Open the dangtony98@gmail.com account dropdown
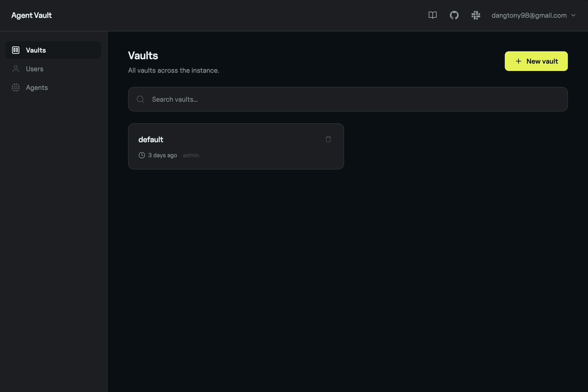The height and width of the screenshot is (392, 588). [529, 15]
